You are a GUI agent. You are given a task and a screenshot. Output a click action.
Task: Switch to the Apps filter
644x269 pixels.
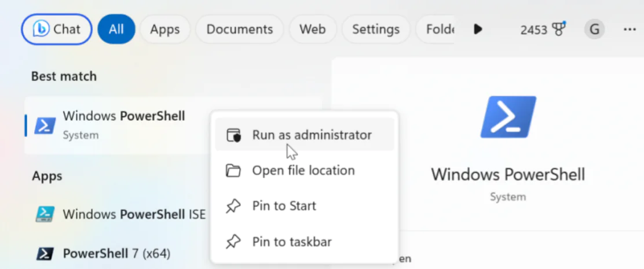[164, 29]
